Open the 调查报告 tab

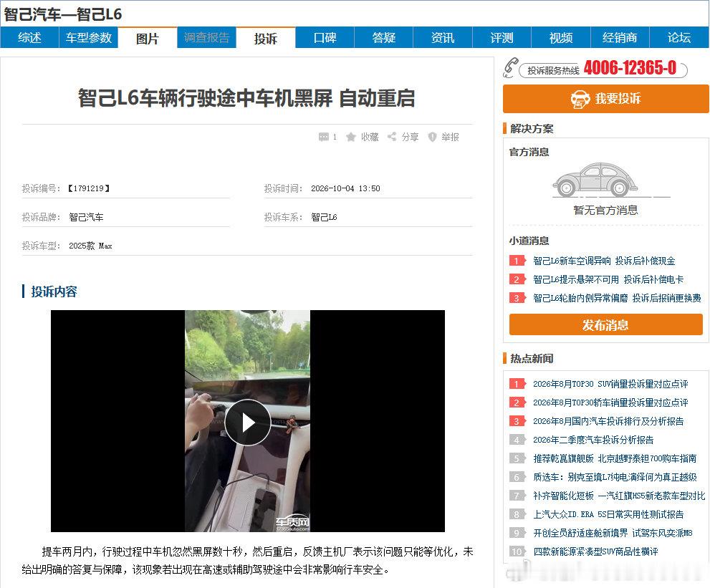[206, 37]
